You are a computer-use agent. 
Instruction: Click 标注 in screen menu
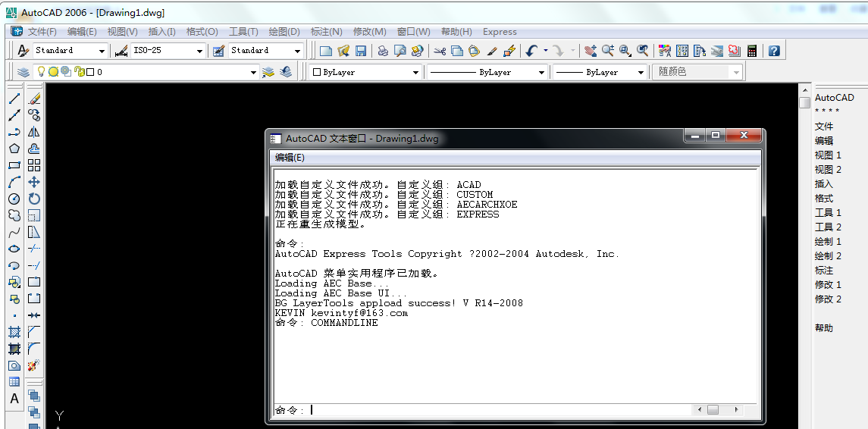824,270
